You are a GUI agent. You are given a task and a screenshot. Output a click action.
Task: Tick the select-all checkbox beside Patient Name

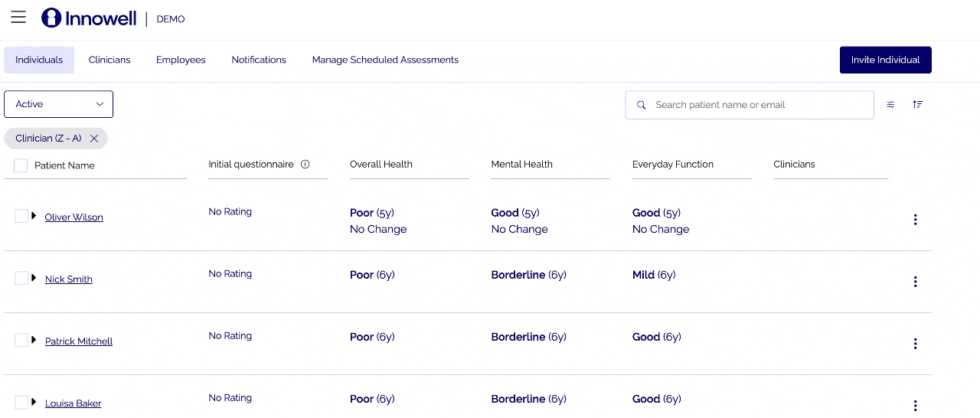click(21, 165)
